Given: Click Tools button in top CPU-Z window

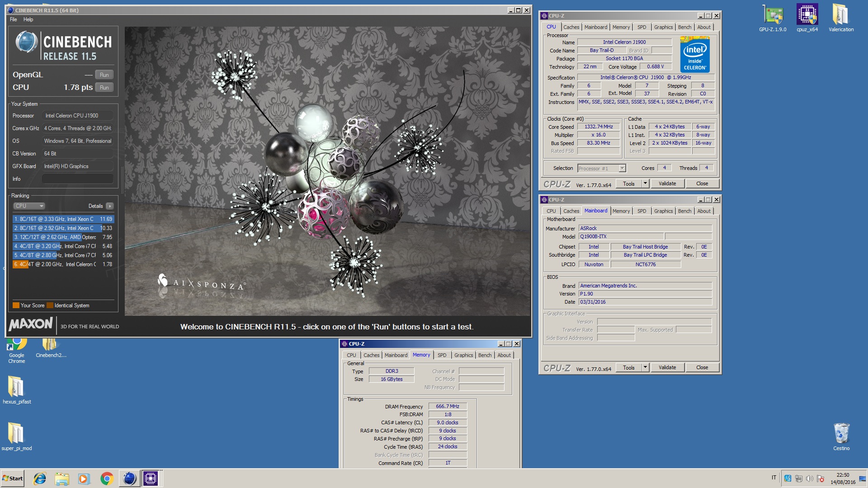Looking at the screenshot, I should click(628, 184).
